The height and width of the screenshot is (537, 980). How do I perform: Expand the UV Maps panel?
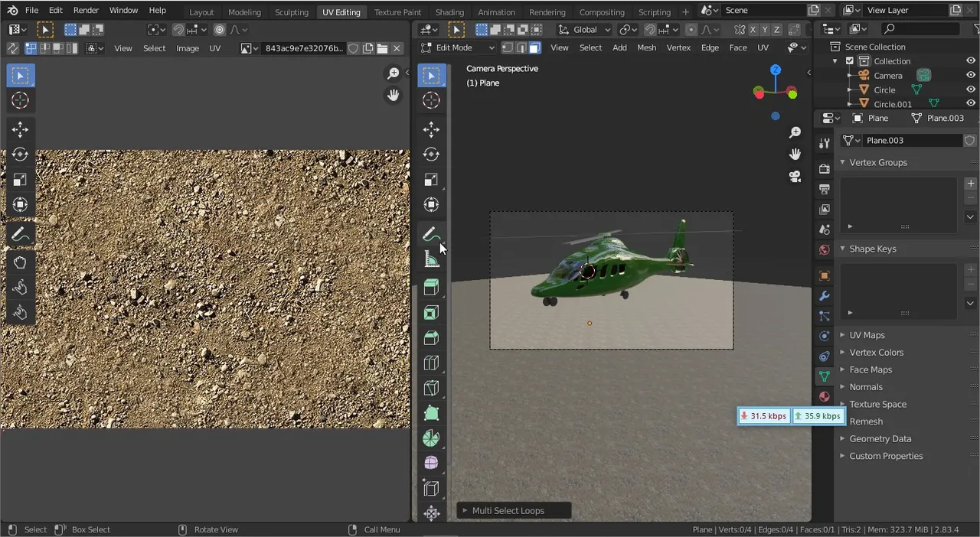pos(843,335)
